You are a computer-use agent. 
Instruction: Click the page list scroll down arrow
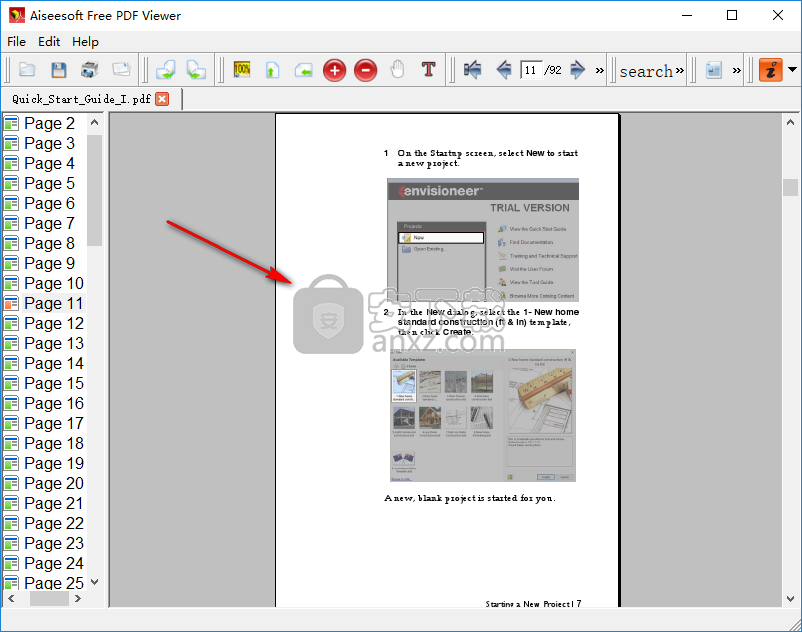coord(94,582)
